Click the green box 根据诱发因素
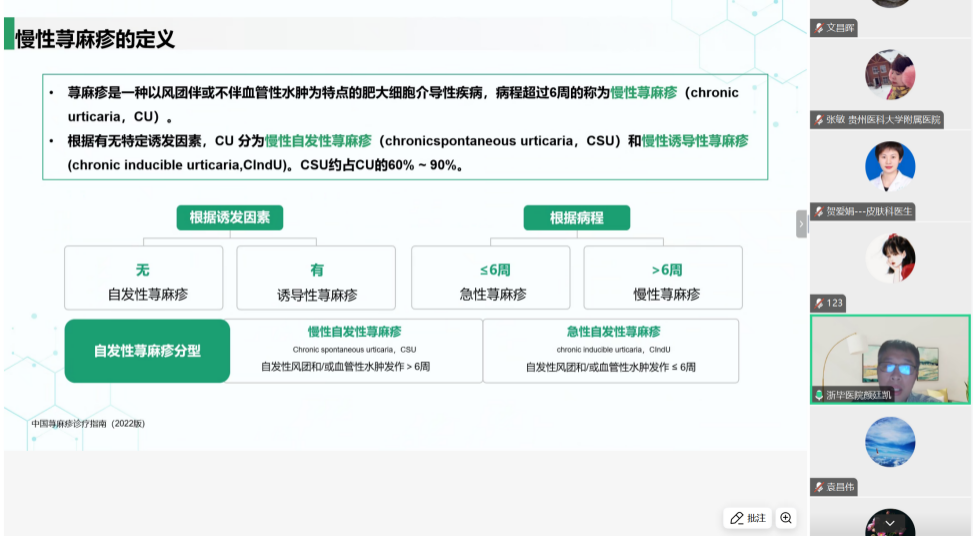Viewport: 974px width, 536px height. pyautogui.click(x=230, y=217)
